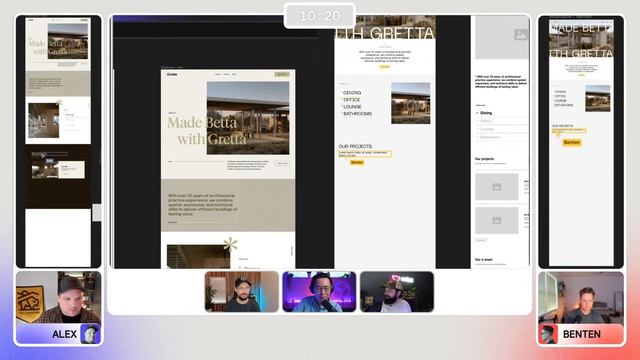Expand the Dining row in the wireframe
Viewport: 640px width, 360px height.
tap(502, 113)
